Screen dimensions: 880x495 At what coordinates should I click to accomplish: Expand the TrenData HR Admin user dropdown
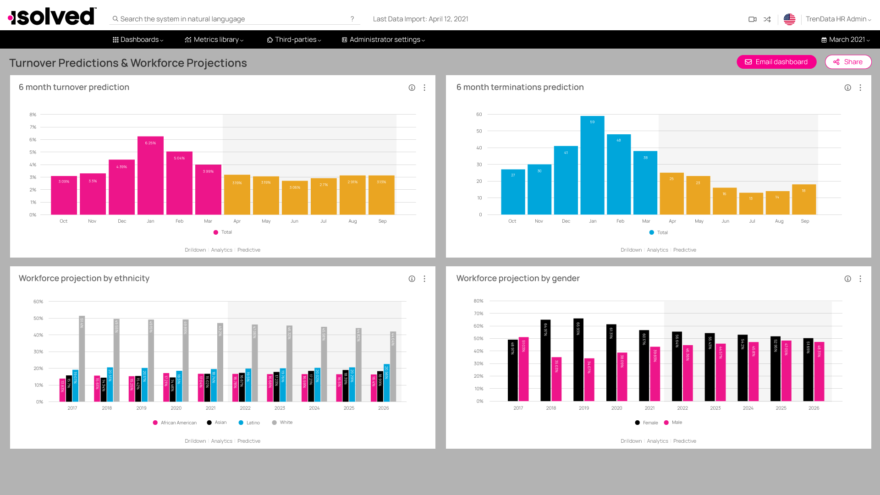(838, 19)
